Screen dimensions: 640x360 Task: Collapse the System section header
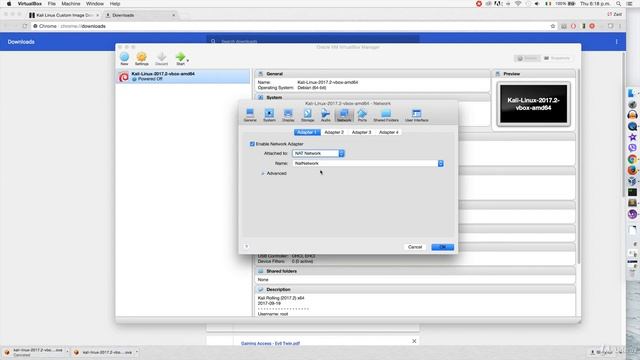tap(274, 98)
